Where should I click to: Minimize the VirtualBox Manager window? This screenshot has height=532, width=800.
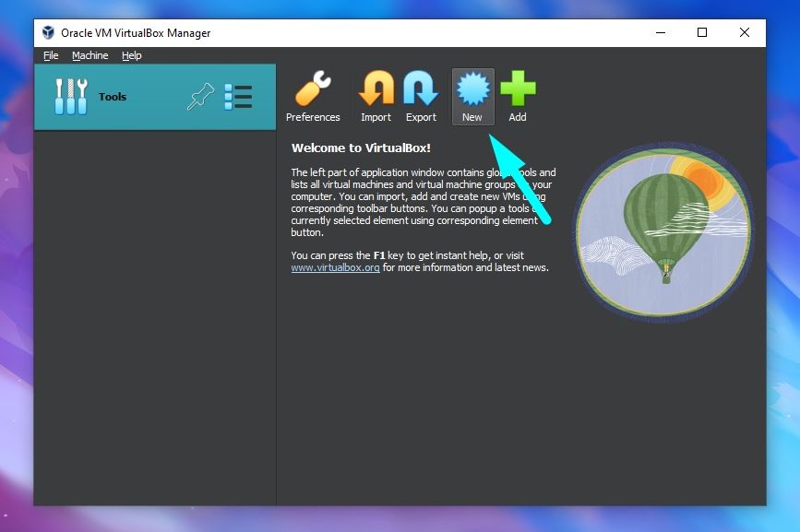coord(661,32)
